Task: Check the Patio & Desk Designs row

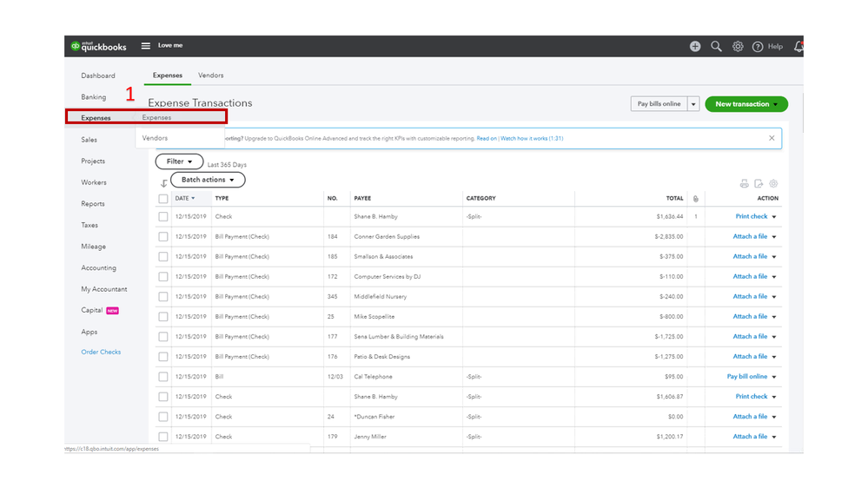Action: pyautogui.click(x=163, y=357)
